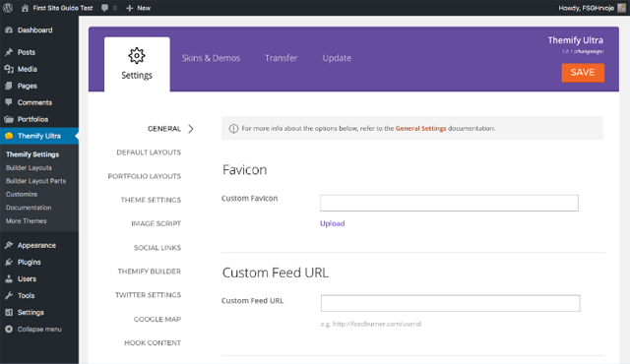Click the Custom Feed URL input field
This screenshot has height=364, width=630.
[450, 303]
